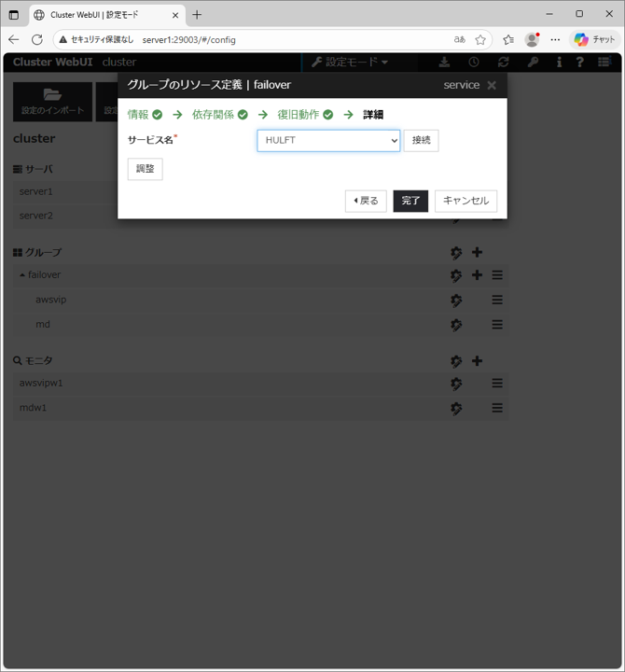Viewport: 625px width, 672px height.
Task: Open the hamburger menu for awsvipw1 monitor
Action: click(x=497, y=384)
